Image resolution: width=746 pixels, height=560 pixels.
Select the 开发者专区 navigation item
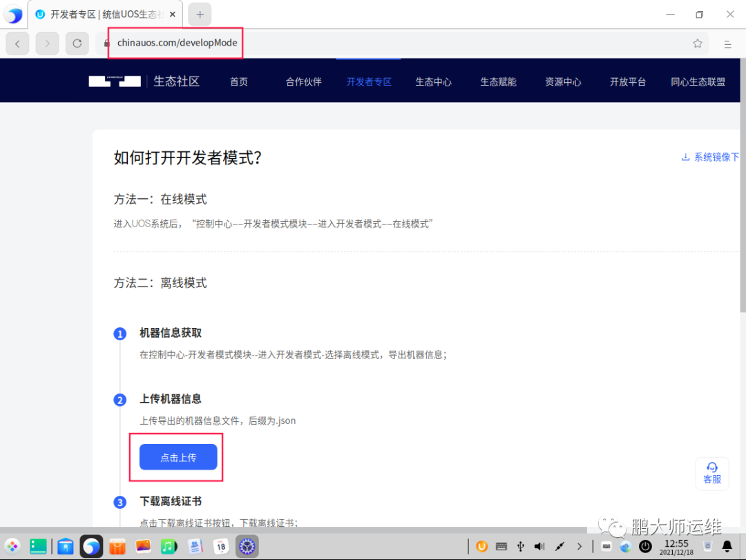[369, 82]
